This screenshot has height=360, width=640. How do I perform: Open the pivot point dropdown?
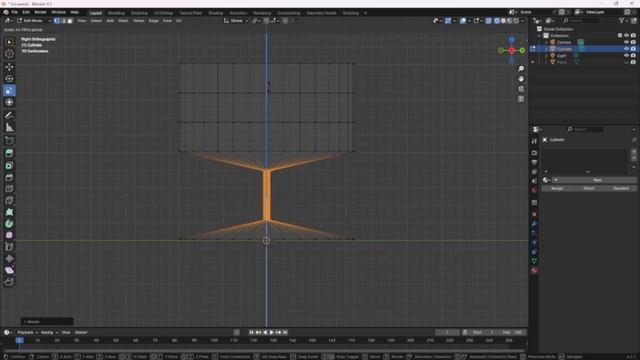click(256, 21)
